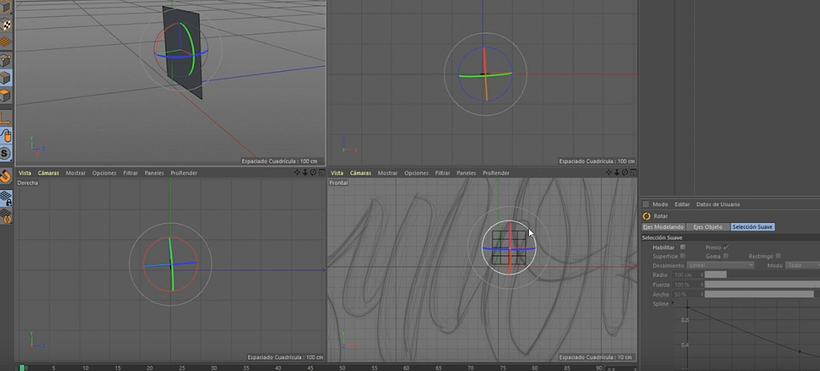Open Cámaras menu in Frontal viewport
Viewport: 820px width, 371px height.
(360, 173)
